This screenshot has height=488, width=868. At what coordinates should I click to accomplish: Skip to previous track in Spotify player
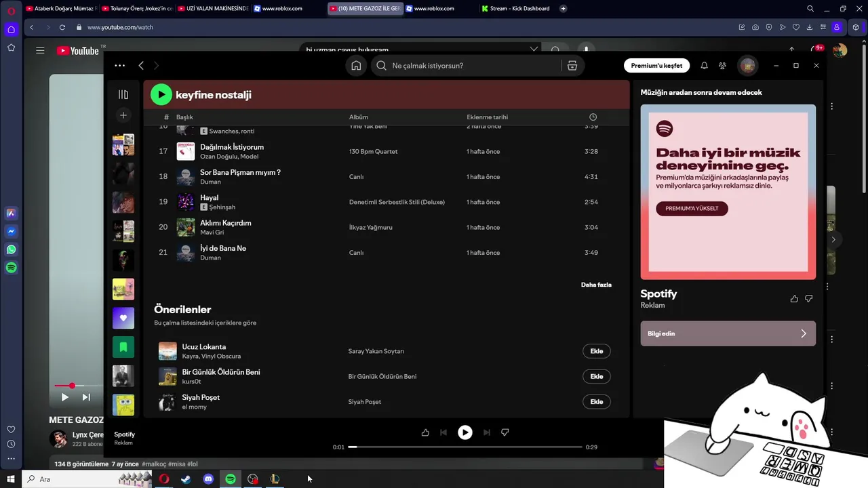click(443, 432)
